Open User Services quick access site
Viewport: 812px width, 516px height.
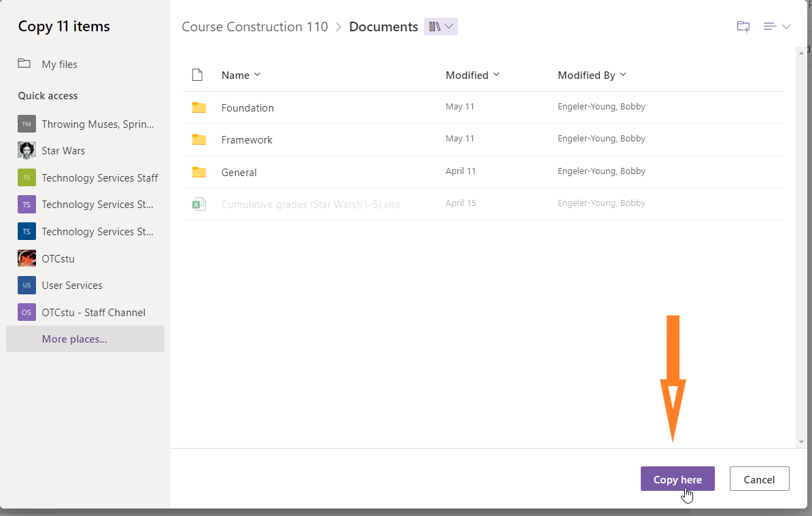72,286
